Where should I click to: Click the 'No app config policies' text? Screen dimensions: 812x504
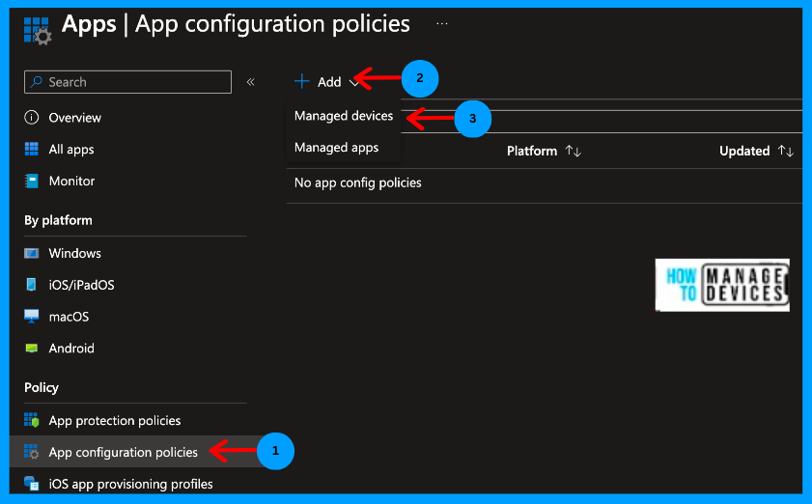pyautogui.click(x=358, y=182)
